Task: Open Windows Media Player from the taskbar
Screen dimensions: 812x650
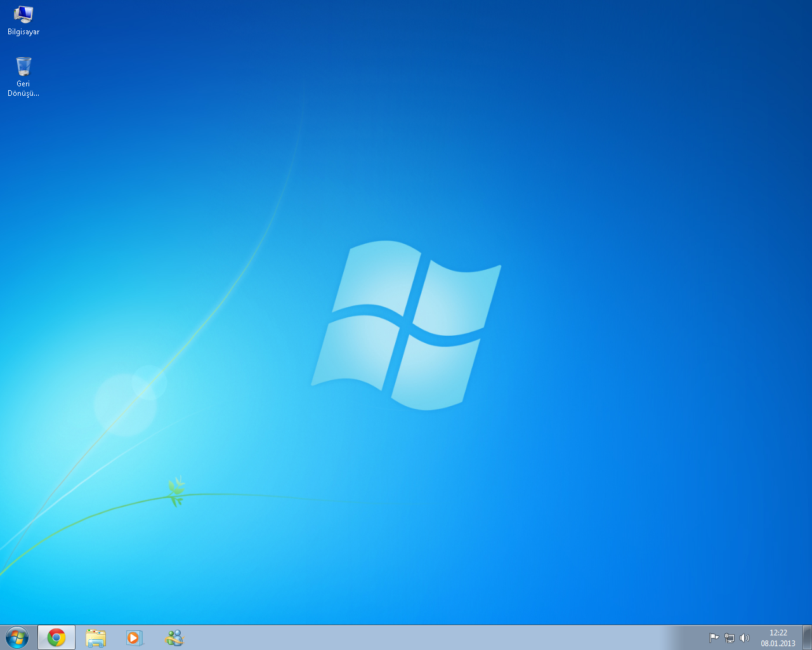Action: coord(134,637)
